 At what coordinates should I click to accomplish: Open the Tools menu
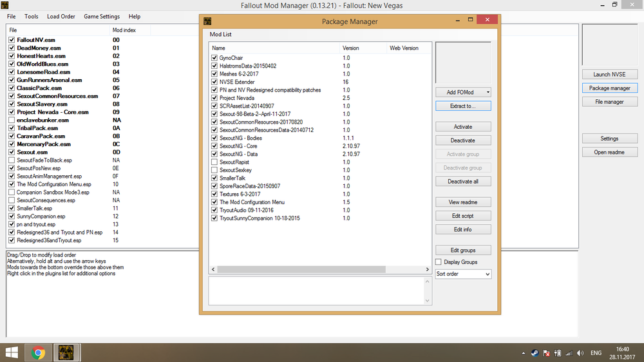pyautogui.click(x=31, y=17)
